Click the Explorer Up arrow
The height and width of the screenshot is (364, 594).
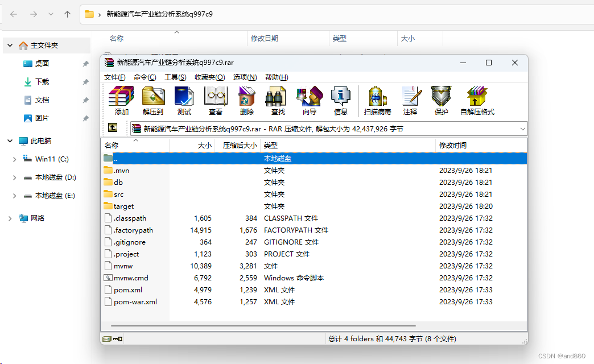click(68, 14)
